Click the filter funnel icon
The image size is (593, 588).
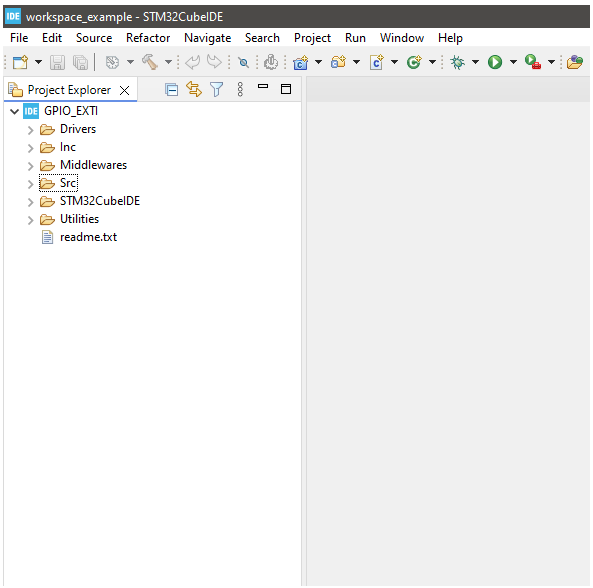pos(217,90)
